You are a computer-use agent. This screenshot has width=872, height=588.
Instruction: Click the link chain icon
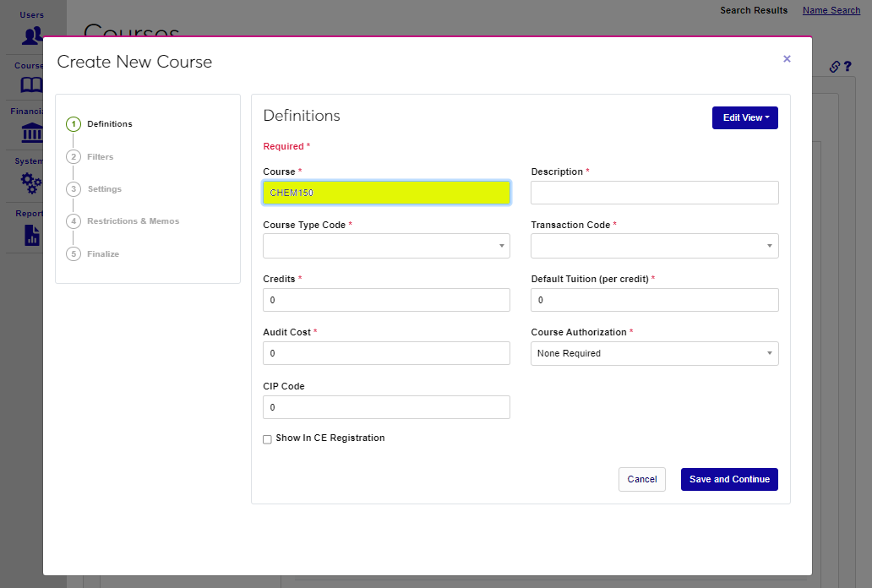click(x=834, y=67)
